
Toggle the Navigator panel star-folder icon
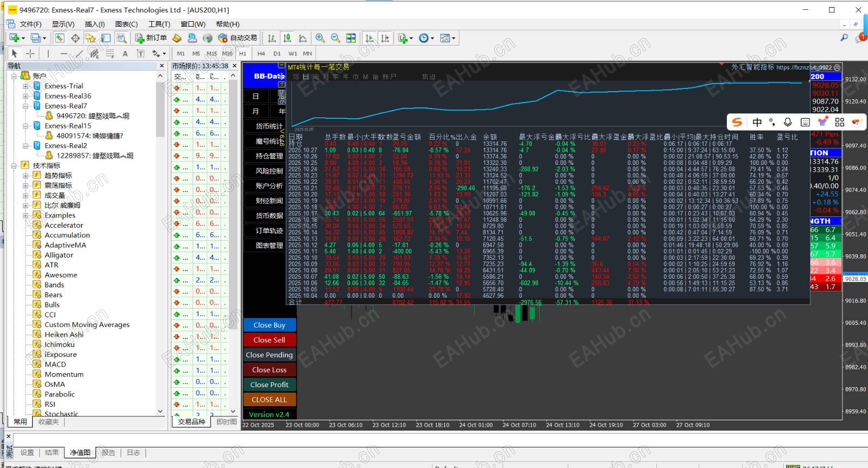coord(91,38)
